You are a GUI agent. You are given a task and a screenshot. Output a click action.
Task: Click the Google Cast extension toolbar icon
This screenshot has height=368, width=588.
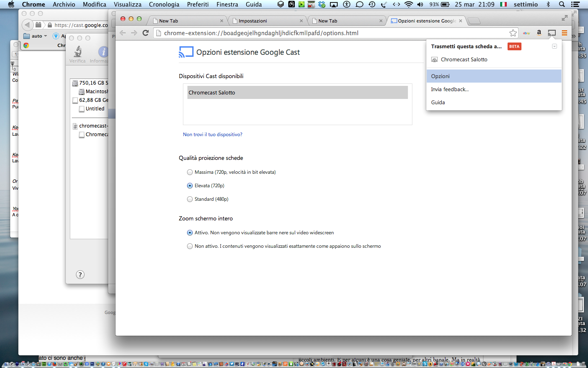552,33
